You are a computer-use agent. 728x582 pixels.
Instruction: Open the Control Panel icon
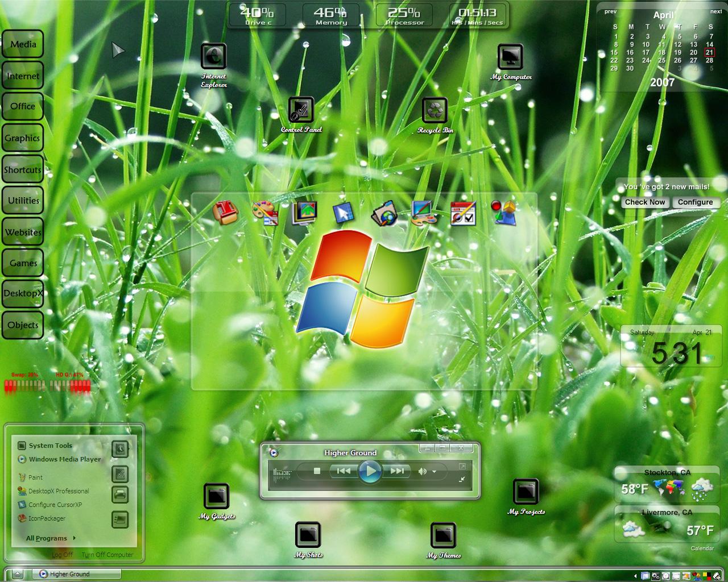(301, 110)
